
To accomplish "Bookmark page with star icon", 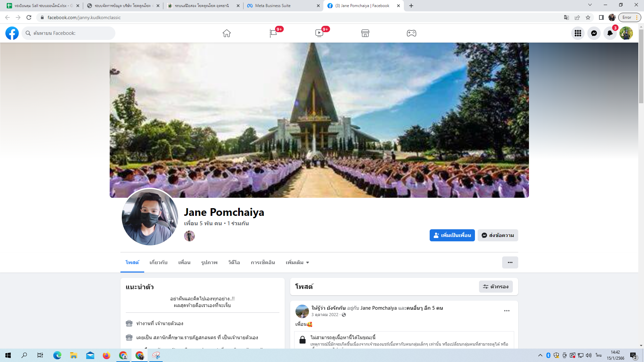I will 588,17.
